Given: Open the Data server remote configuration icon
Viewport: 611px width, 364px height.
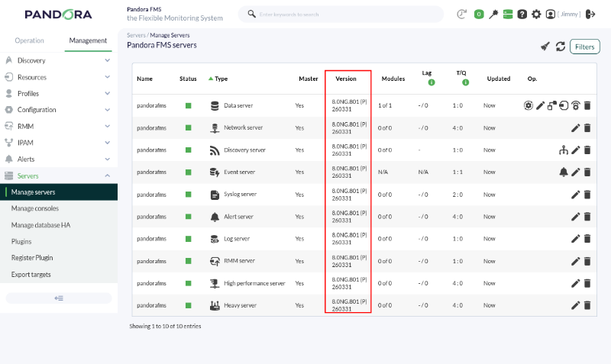Looking at the screenshot, I should click(x=551, y=105).
